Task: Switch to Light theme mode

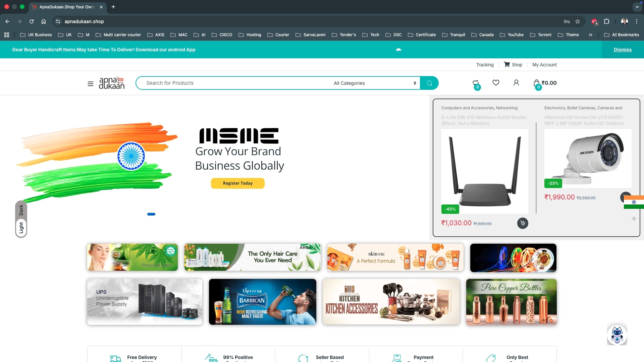Action: click(x=21, y=228)
